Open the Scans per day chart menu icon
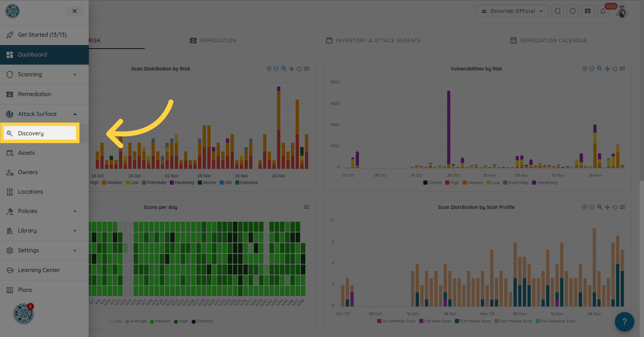Screen dimensions: 644x337 (306, 207)
